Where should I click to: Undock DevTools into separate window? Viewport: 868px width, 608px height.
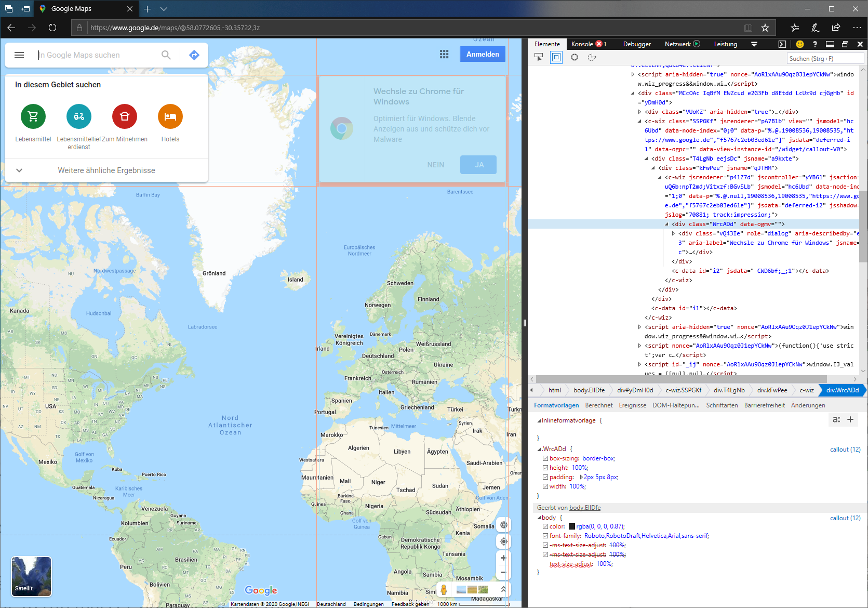[x=845, y=44]
